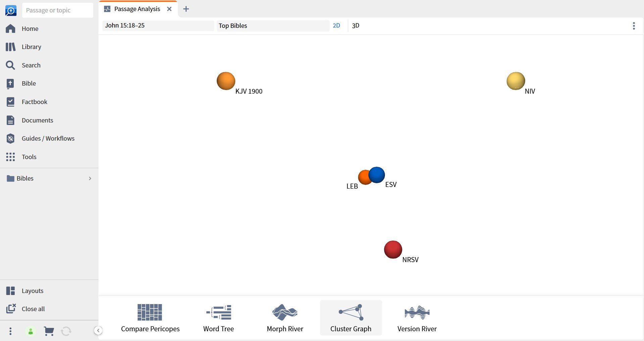Image resolution: width=644 pixels, height=341 pixels.
Task: Edit the John 15:18–25 reference field
Action: [x=158, y=26]
